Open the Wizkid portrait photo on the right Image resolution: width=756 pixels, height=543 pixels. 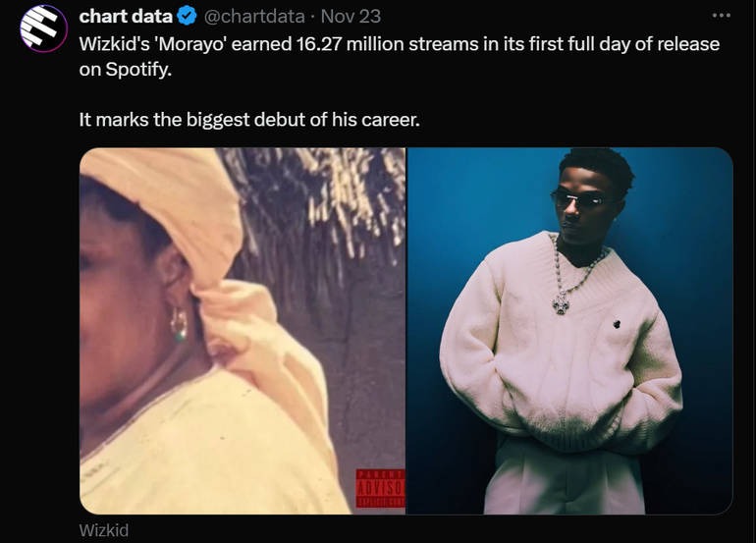coord(569,331)
